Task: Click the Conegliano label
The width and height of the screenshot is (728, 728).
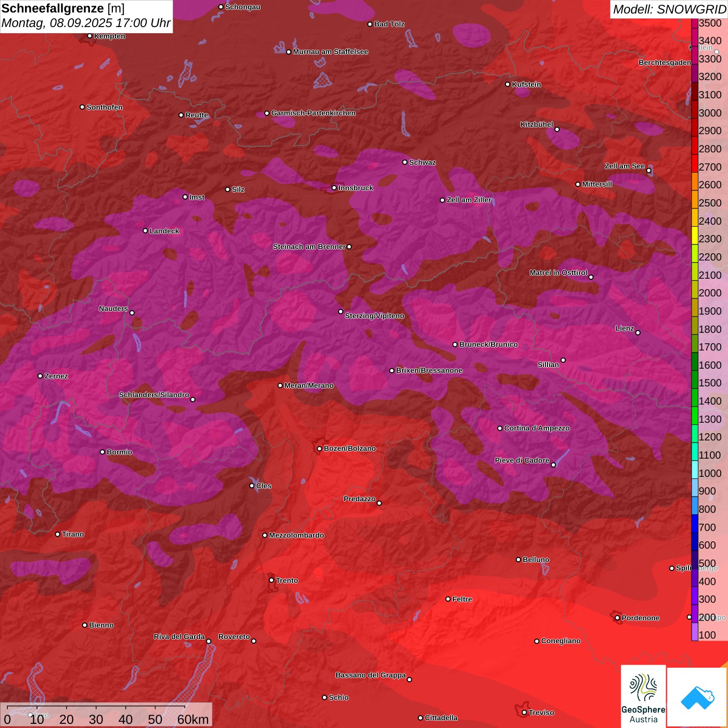Action: click(561, 641)
